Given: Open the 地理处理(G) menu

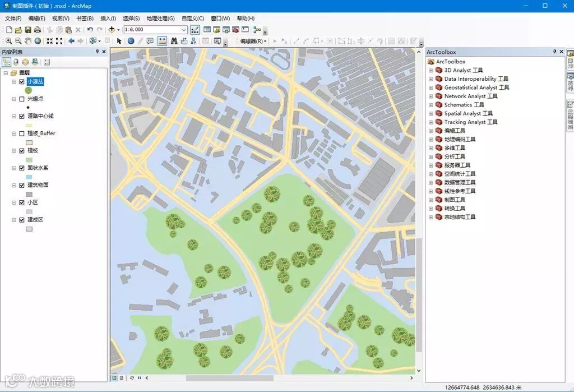Looking at the screenshot, I should [160, 19].
